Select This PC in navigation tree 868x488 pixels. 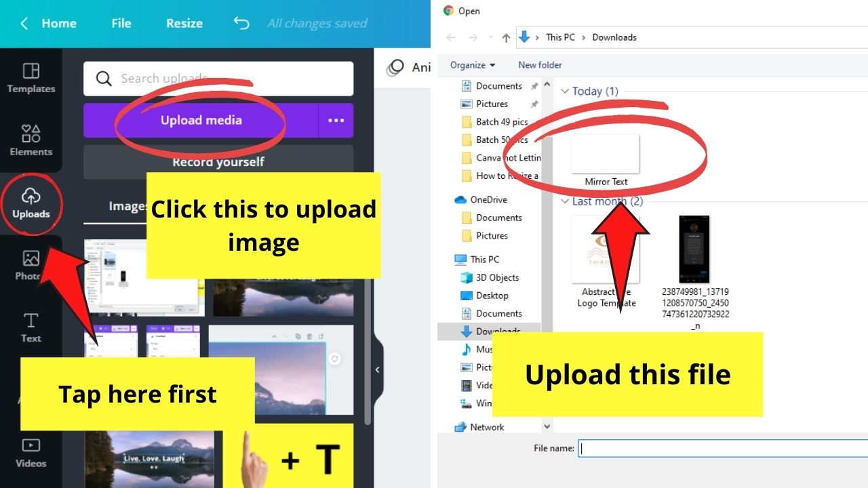click(x=485, y=259)
